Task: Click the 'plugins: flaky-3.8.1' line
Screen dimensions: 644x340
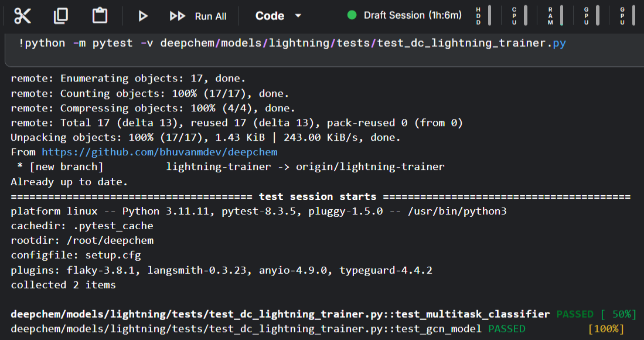Action: pos(222,270)
